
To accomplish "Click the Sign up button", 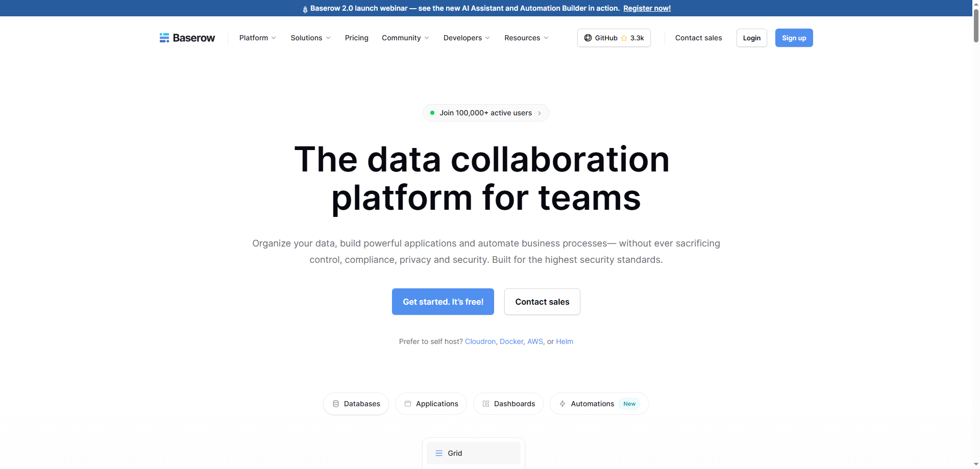I will tap(794, 38).
